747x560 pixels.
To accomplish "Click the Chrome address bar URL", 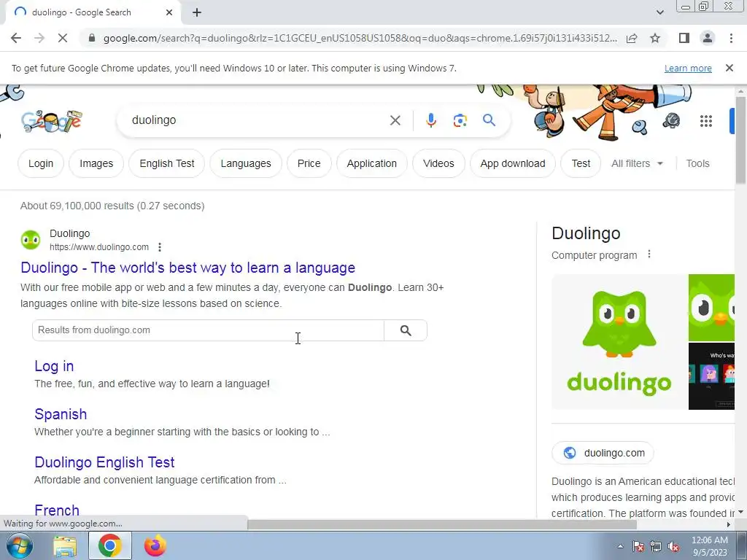I will [360, 38].
